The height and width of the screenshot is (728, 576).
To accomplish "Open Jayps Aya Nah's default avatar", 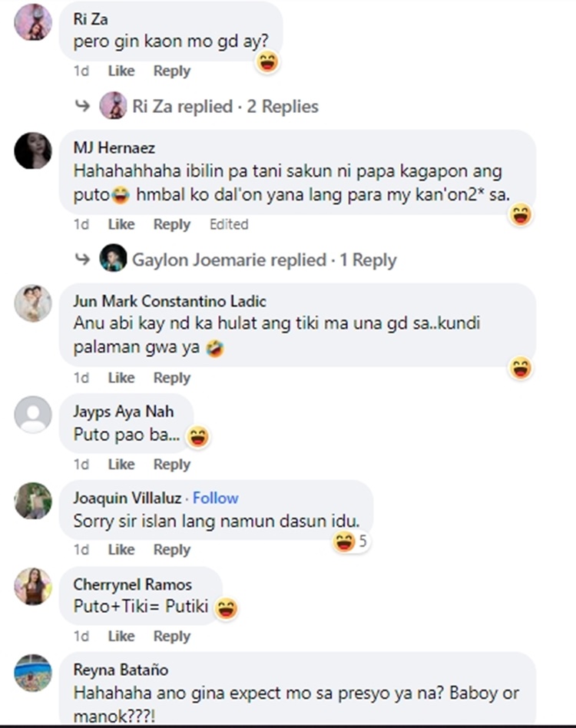I will 33,414.
